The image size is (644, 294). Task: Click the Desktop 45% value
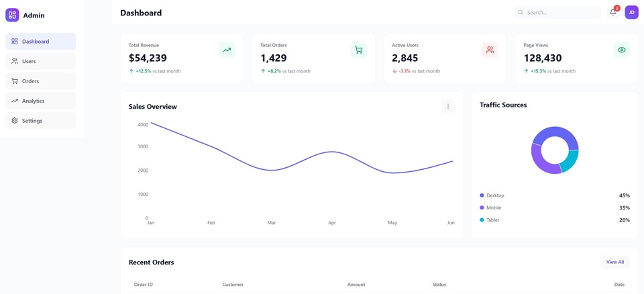click(x=625, y=196)
